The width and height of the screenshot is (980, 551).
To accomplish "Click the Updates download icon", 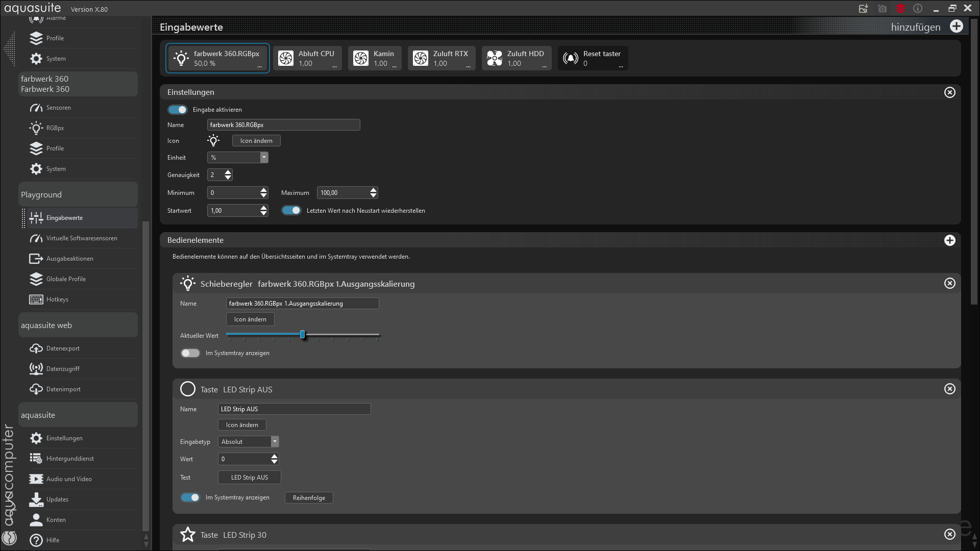I will coord(36,499).
